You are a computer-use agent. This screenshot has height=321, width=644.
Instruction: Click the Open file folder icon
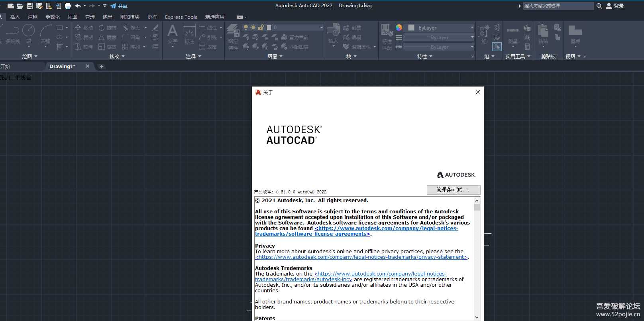[x=20, y=6]
